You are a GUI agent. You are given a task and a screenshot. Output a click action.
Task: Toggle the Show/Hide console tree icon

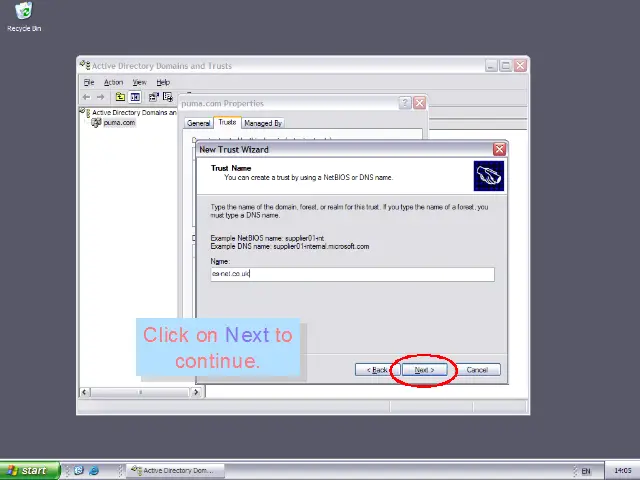[x=135, y=97]
